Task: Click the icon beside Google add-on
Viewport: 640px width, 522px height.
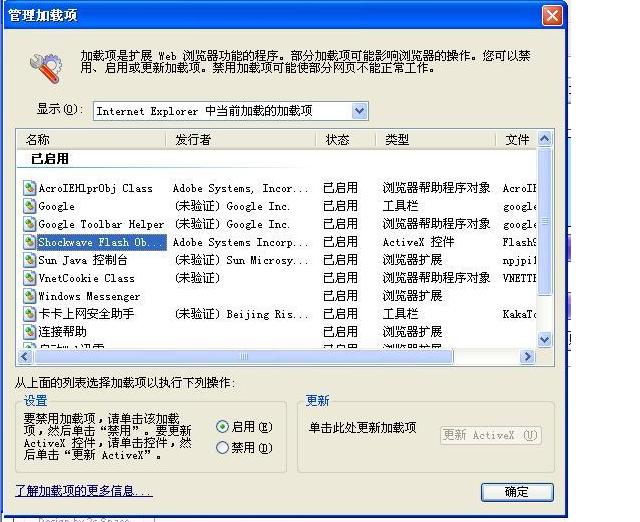Action: tap(29, 206)
